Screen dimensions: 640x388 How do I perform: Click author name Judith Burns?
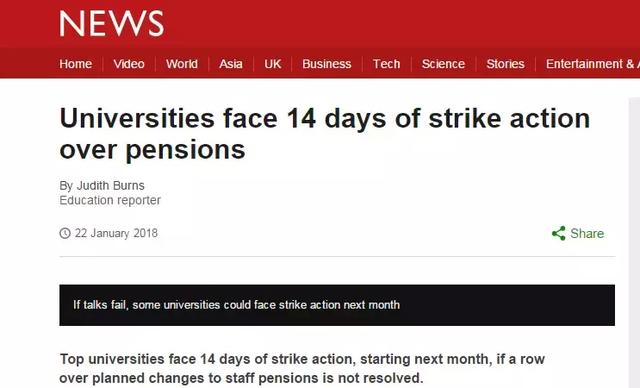click(x=111, y=186)
